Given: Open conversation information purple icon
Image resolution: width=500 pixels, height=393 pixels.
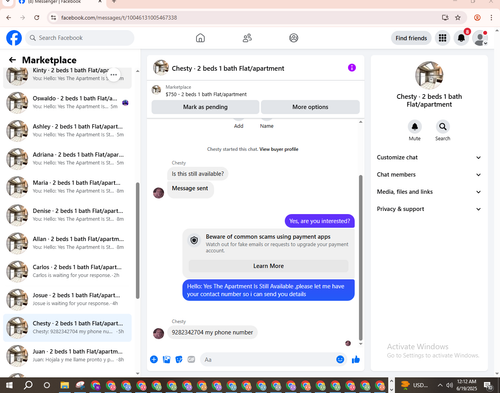Looking at the screenshot, I should (x=352, y=68).
